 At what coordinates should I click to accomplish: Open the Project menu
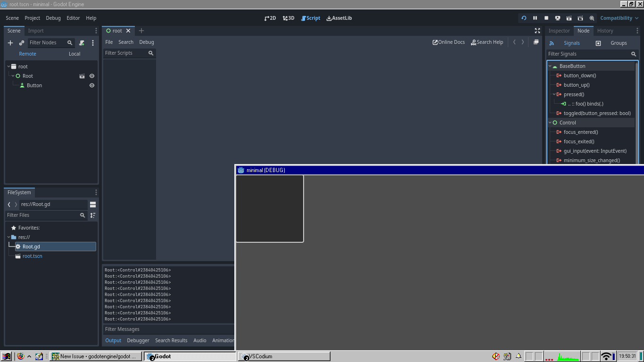tap(32, 18)
